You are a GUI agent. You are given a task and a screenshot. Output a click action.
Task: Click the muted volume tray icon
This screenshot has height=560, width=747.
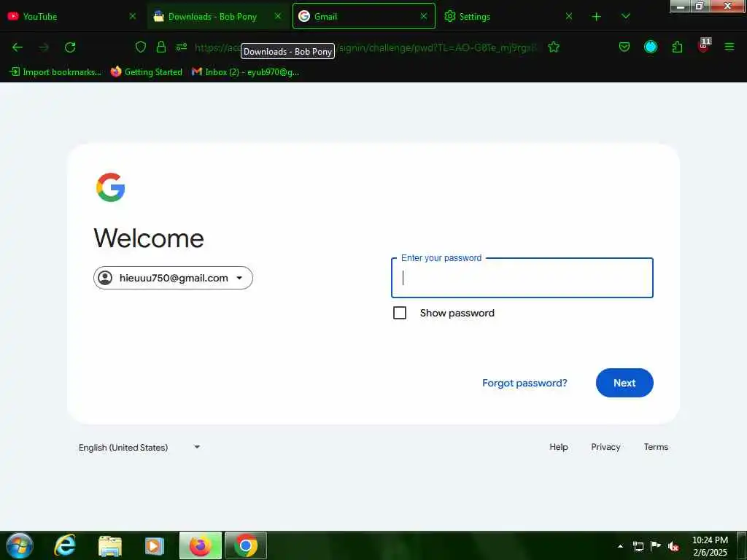(673, 547)
